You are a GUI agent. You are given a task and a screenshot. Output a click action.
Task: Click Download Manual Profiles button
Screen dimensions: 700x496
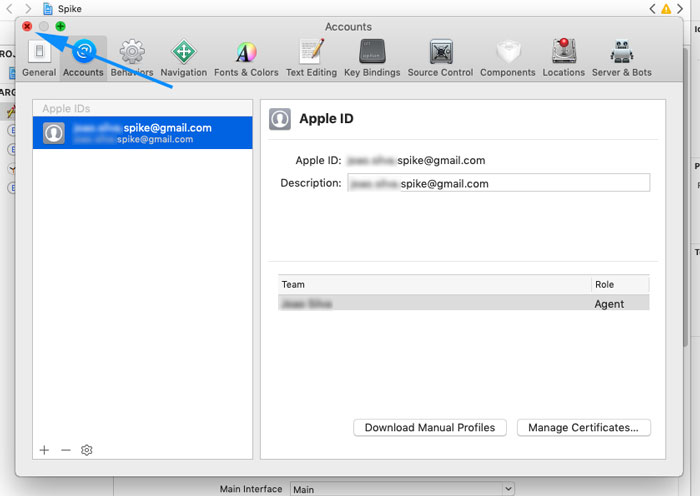tap(429, 428)
